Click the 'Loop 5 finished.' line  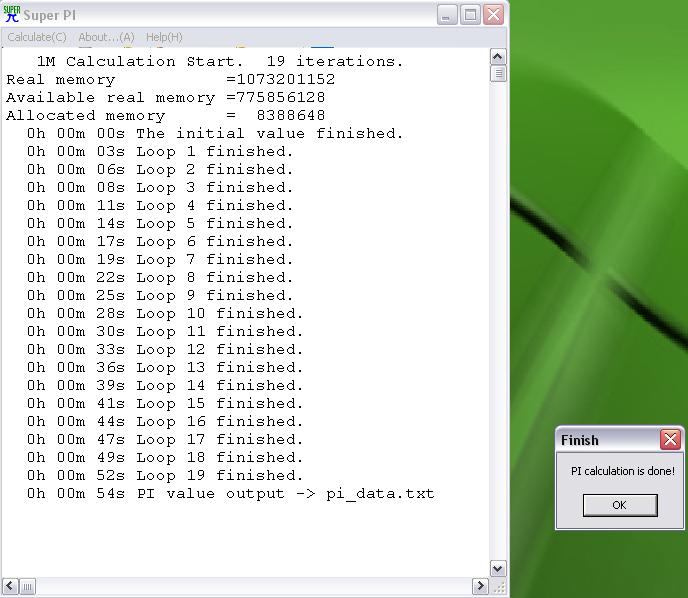tap(160, 223)
